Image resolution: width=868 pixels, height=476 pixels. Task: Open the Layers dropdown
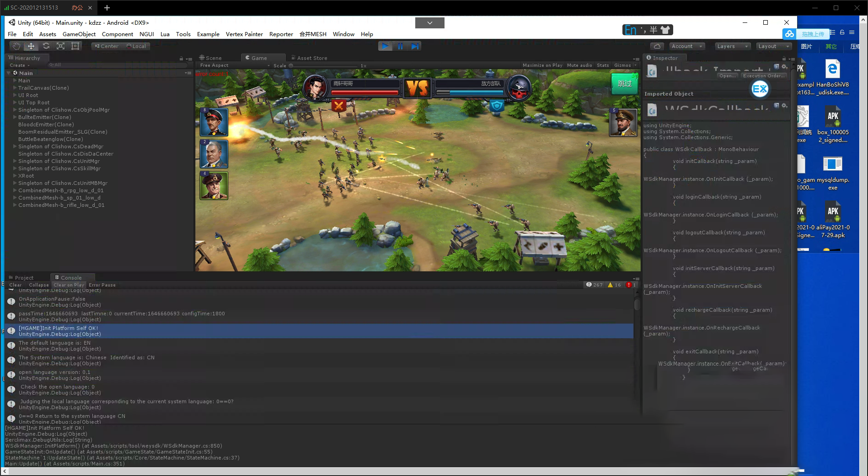pos(732,46)
